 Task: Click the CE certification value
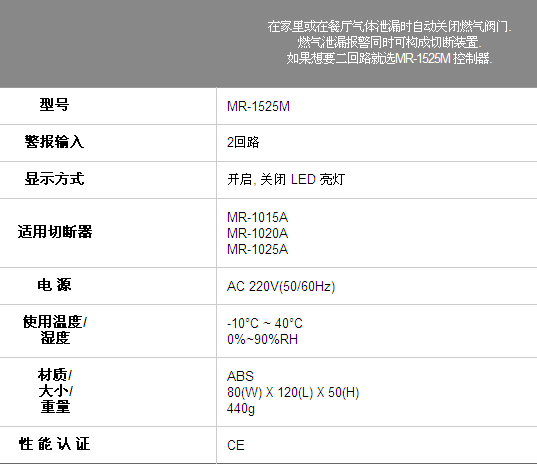tap(236, 445)
